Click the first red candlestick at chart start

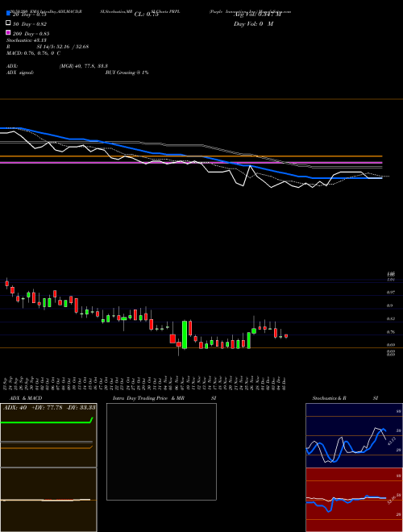(x=6, y=284)
